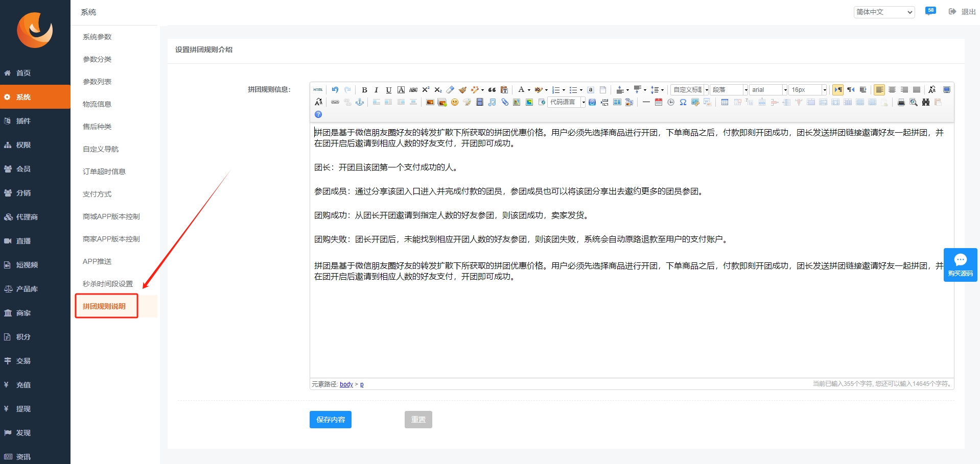The width and height of the screenshot is (980, 464).
Task: Open the notification badge showing 58
Action: click(x=930, y=11)
